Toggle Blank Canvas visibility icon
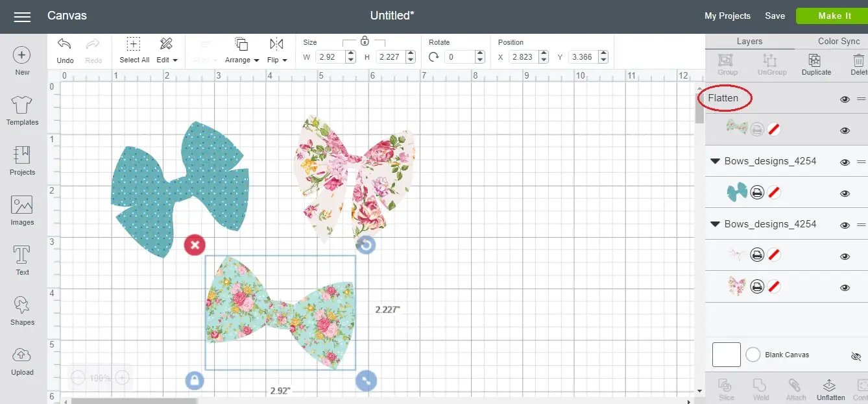Viewport: 868px width, 404px height. (x=856, y=357)
